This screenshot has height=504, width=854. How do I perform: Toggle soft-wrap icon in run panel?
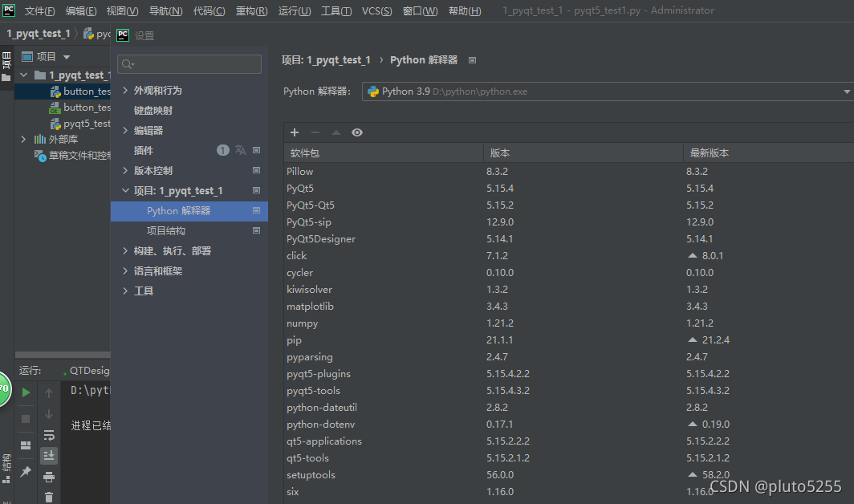[48, 435]
